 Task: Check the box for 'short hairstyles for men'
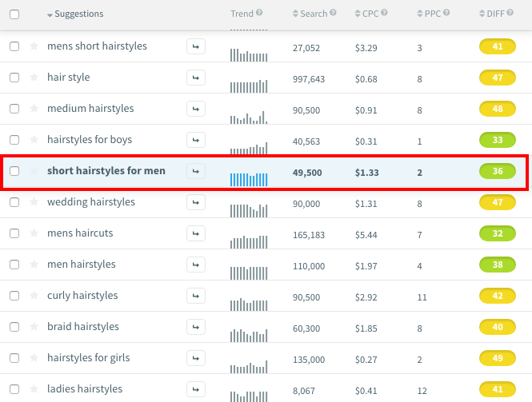(x=14, y=171)
